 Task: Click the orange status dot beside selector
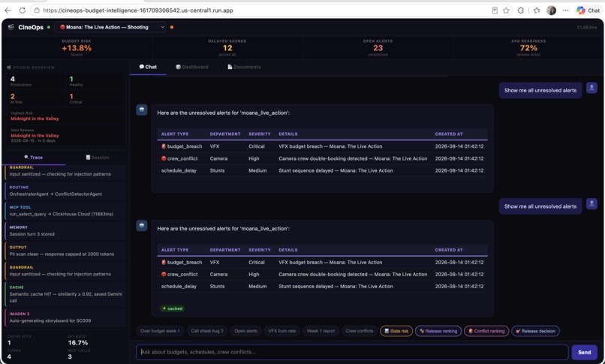pos(172,27)
